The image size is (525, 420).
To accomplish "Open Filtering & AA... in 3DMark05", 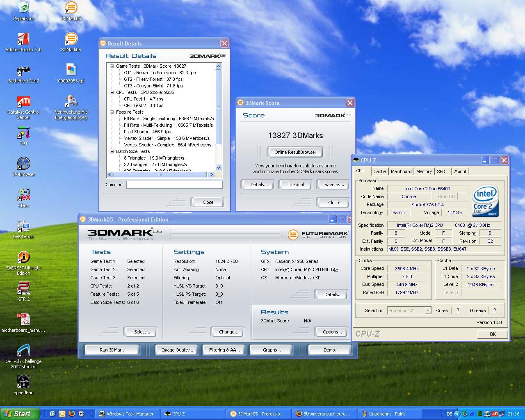I will (x=224, y=350).
